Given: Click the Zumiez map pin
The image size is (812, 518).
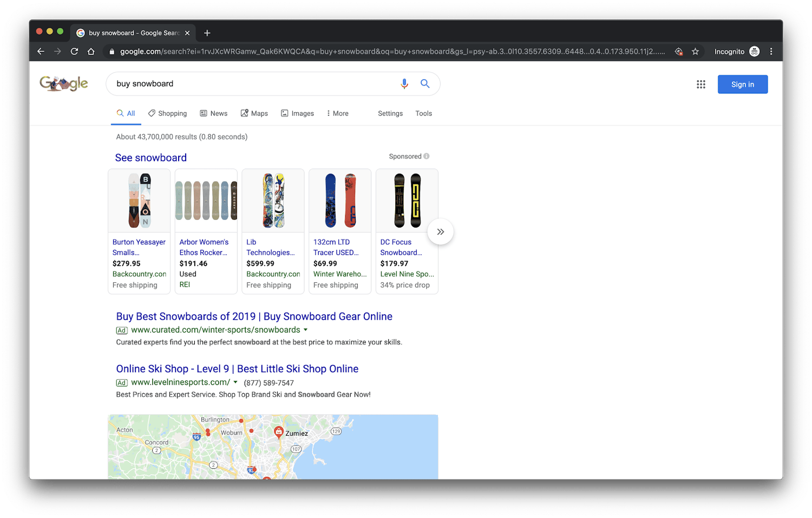Looking at the screenshot, I should pos(278,432).
